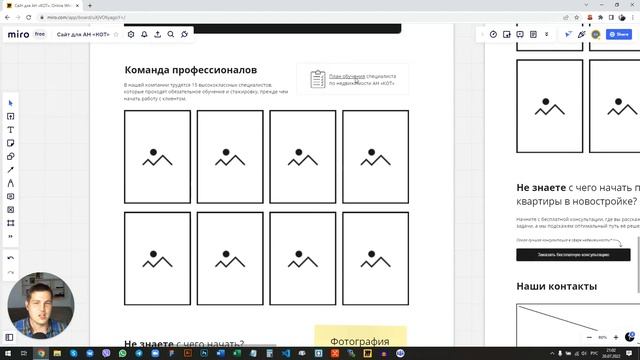This screenshot has height=360, width=640.
Task: Open presentation mode icon
Action: (520, 35)
